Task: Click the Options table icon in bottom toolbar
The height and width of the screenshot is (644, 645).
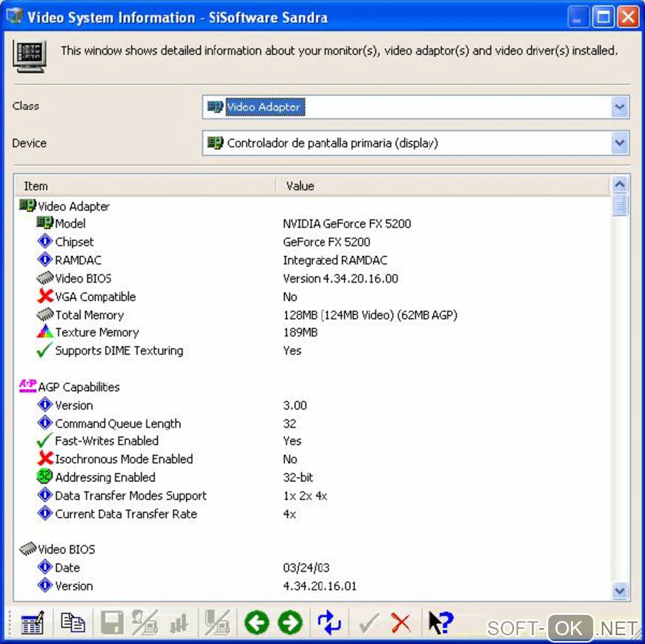Action: point(32,622)
